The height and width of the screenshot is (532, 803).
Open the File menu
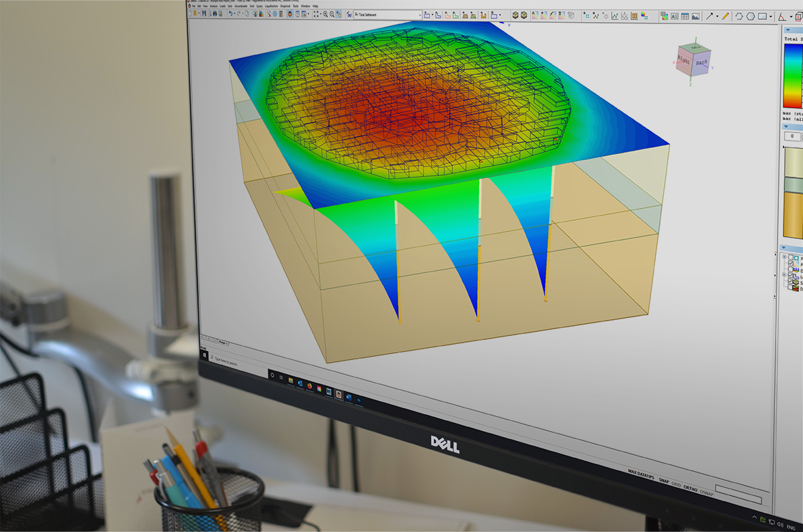[x=195, y=6]
